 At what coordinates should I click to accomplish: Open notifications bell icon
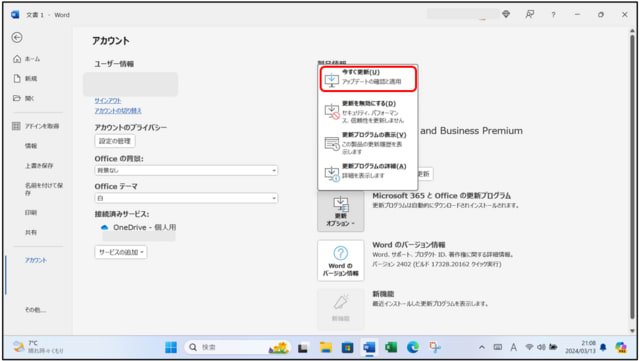point(603,347)
